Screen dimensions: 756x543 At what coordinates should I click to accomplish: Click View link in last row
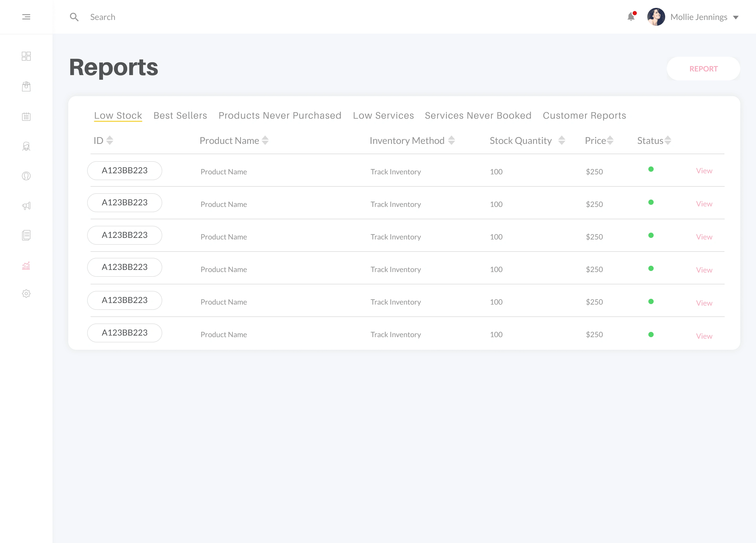point(704,336)
